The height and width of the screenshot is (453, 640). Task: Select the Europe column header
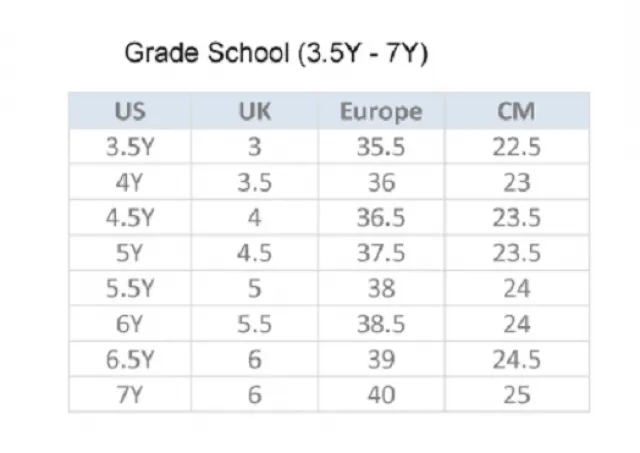(381, 111)
